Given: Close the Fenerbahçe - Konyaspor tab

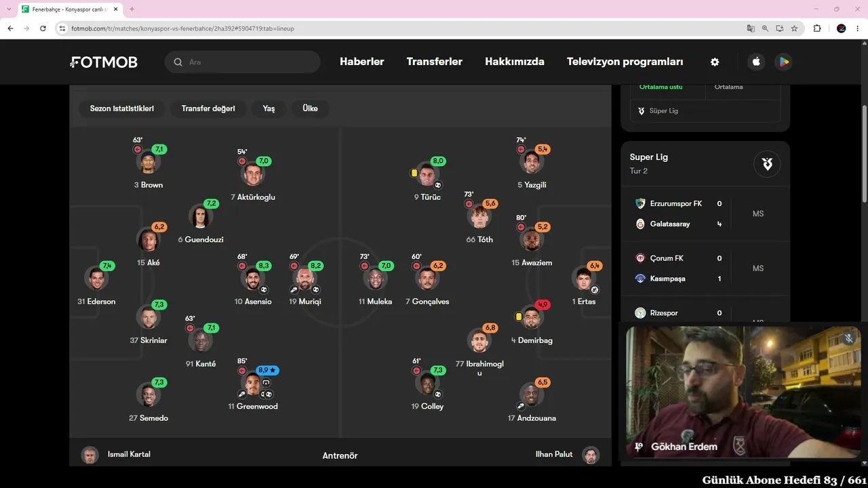Looking at the screenshot, I should point(117,9).
